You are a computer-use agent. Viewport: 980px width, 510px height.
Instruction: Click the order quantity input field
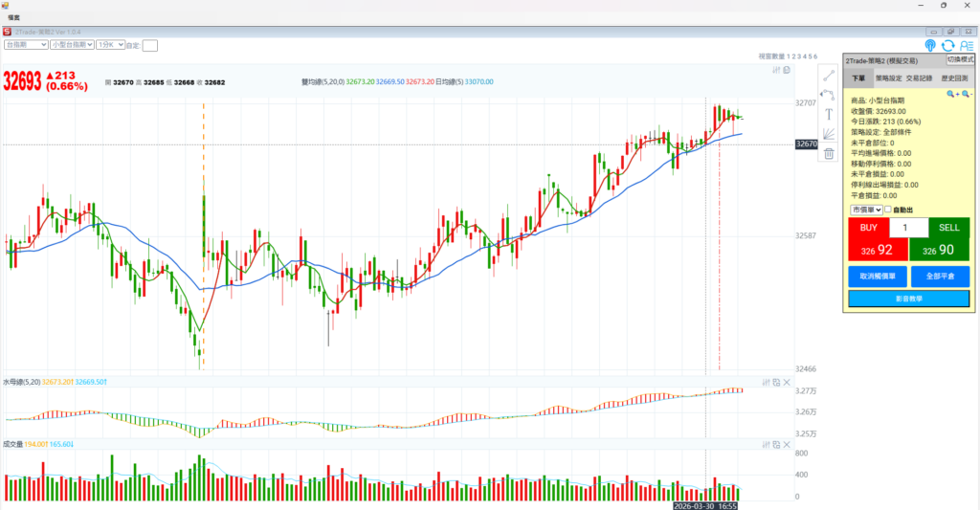click(x=908, y=228)
